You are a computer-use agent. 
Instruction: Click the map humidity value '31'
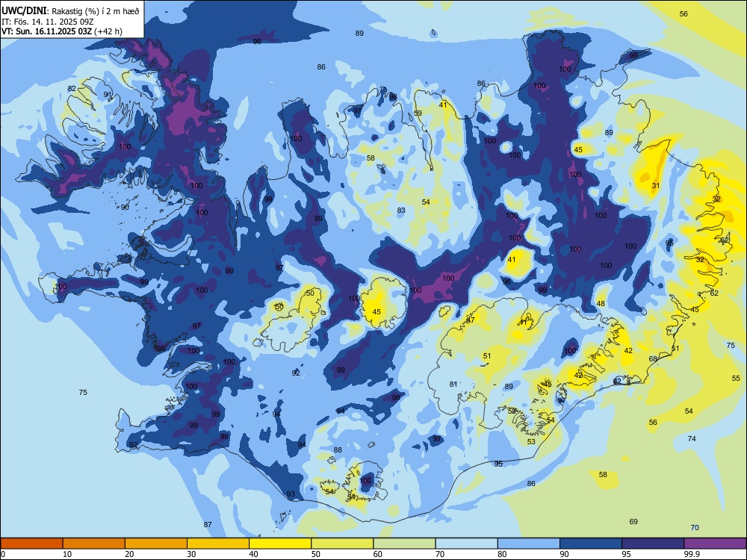[x=656, y=186]
